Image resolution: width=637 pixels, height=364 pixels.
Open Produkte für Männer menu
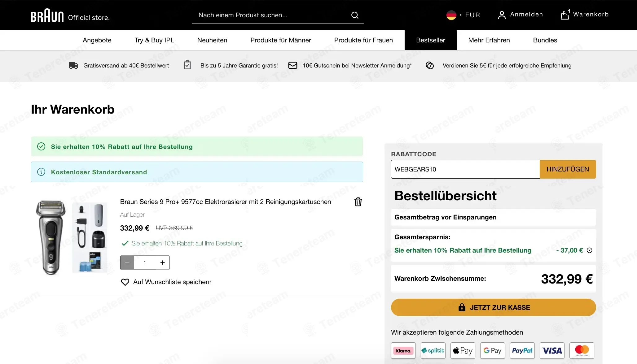click(281, 40)
